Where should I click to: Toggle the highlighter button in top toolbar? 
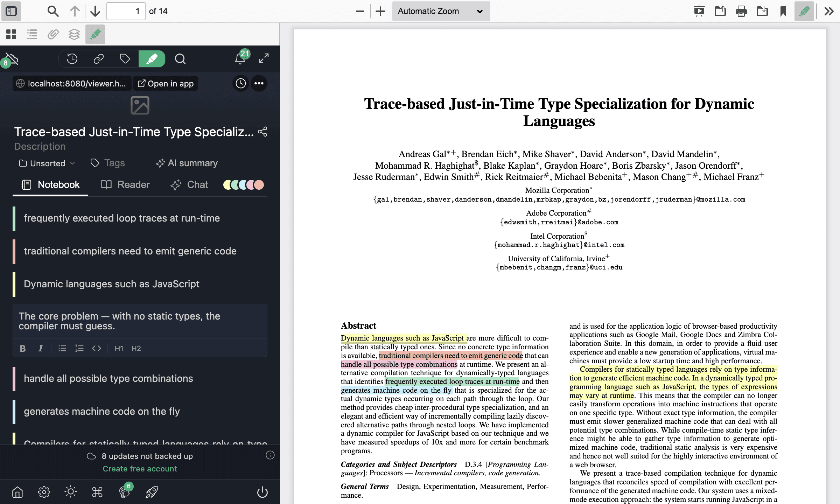804,11
